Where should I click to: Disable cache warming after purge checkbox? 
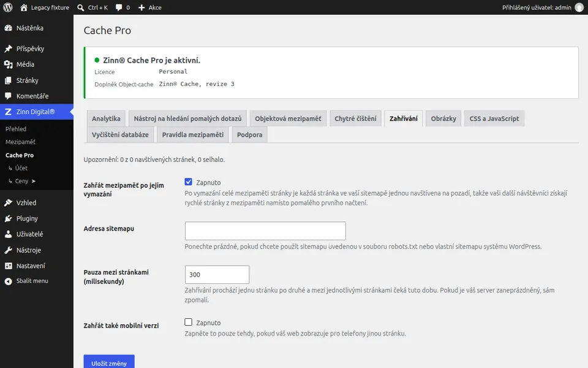pos(188,182)
